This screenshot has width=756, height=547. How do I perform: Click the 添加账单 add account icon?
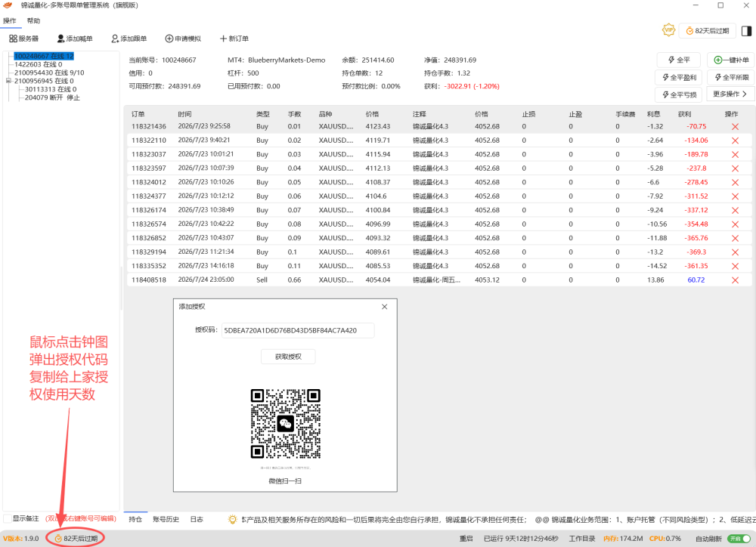[x=60, y=39]
